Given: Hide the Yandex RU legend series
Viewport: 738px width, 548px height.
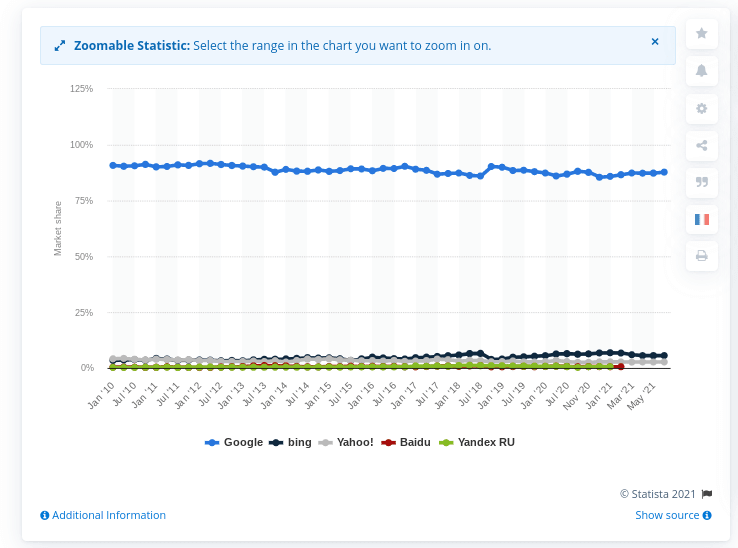Looking at the screenshot, I should point(485,442).
